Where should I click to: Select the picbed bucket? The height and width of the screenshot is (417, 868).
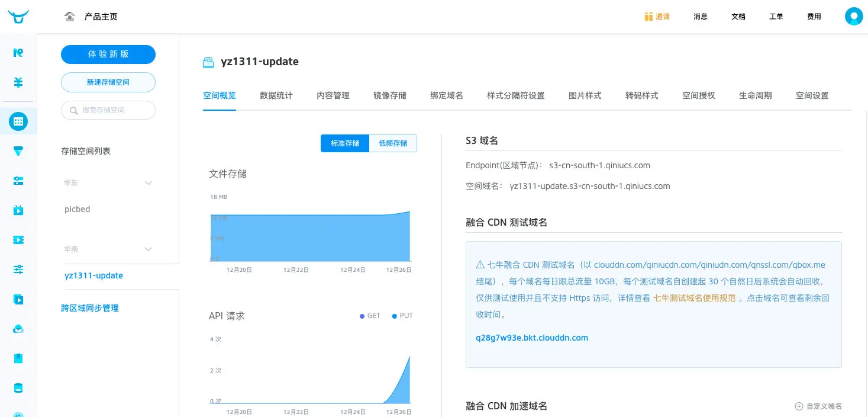78,209
